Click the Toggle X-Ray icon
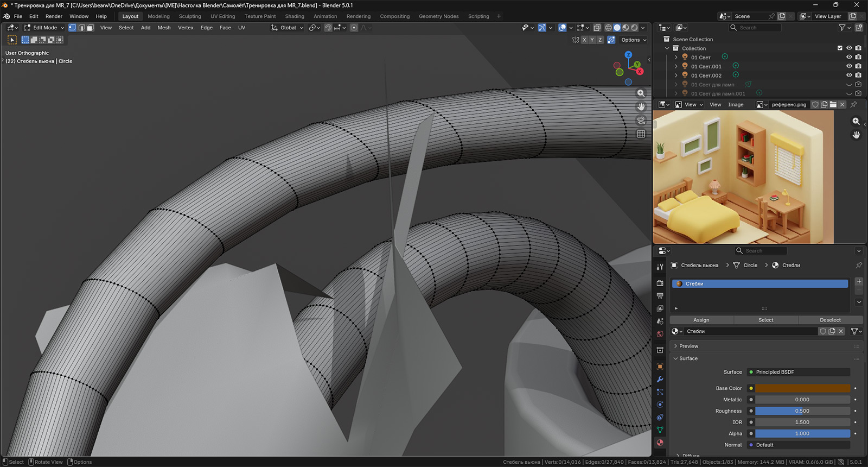The width and height of the screenshot is (868, 467). [597, 28]
